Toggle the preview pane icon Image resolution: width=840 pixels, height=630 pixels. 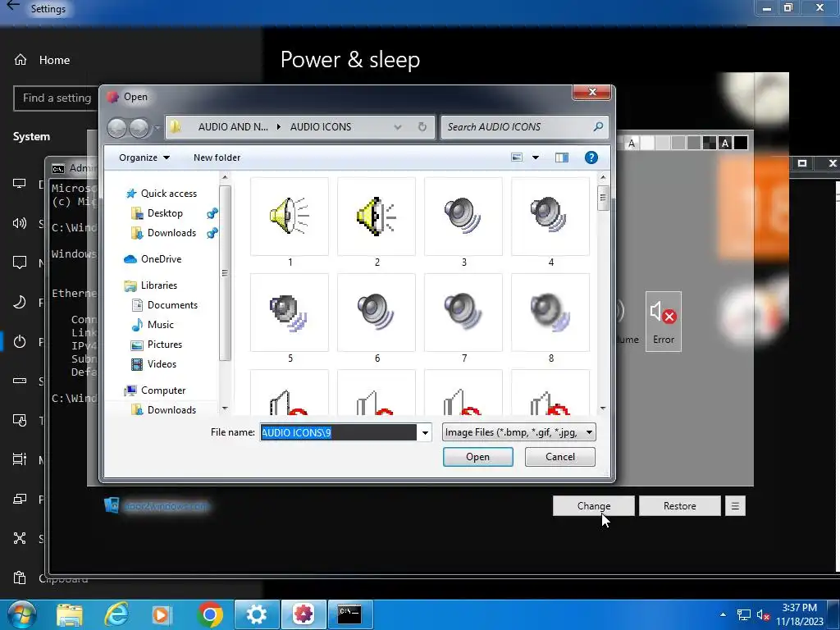[x=561, y=157]
